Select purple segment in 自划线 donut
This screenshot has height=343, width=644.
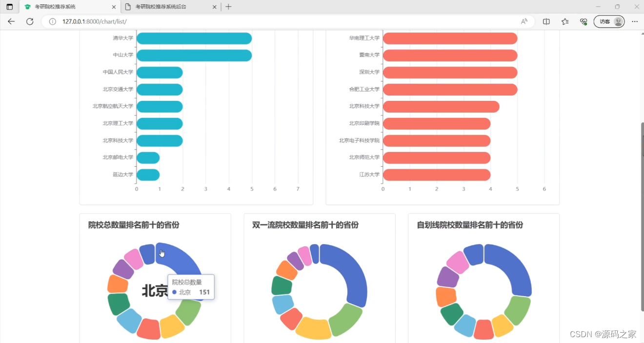pyautogui.click(x=447, y=277)
